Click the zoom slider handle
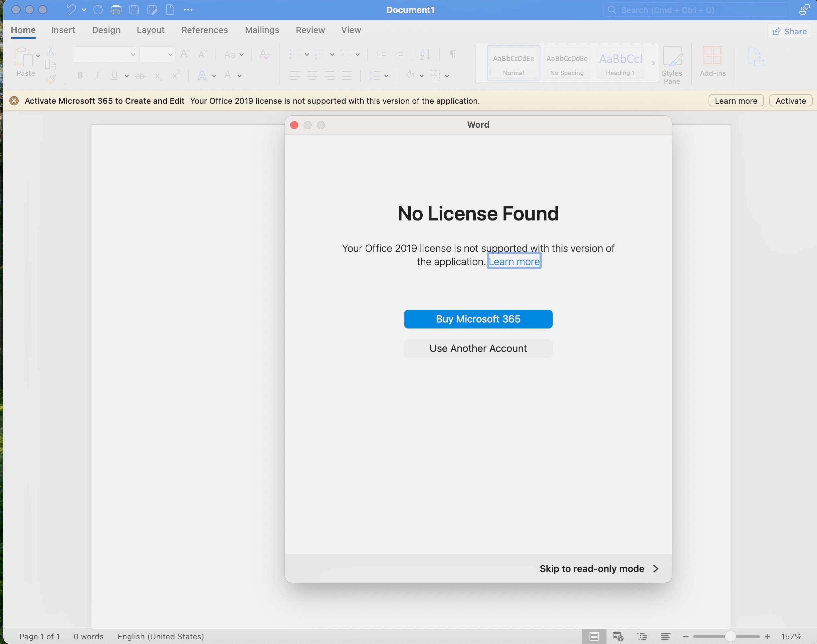 coord(730,636)
